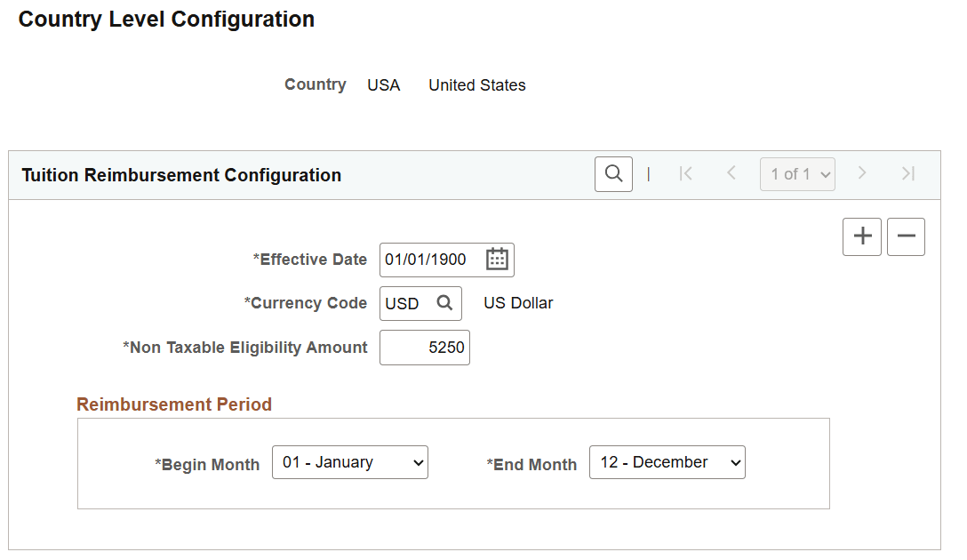Screen dimensions: 967x560
Task: Click the search icon in the Tuition Reimbursement header
Action: [612, 174]
